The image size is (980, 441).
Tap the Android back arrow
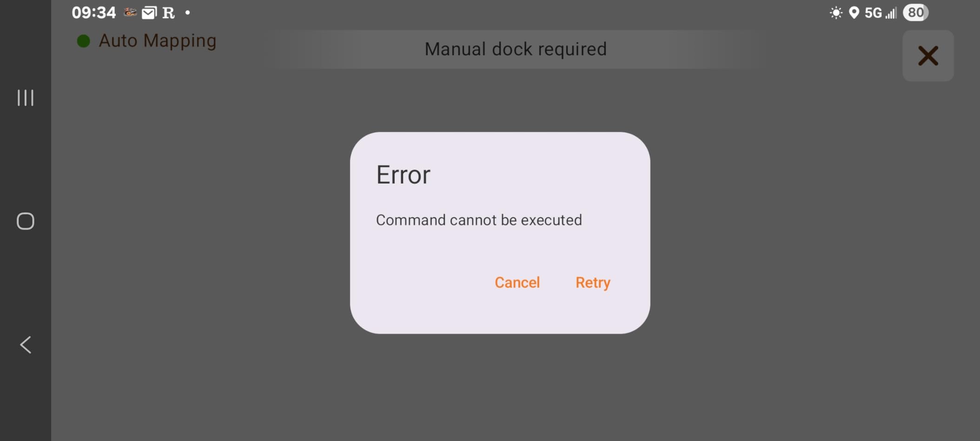[26, 345]
